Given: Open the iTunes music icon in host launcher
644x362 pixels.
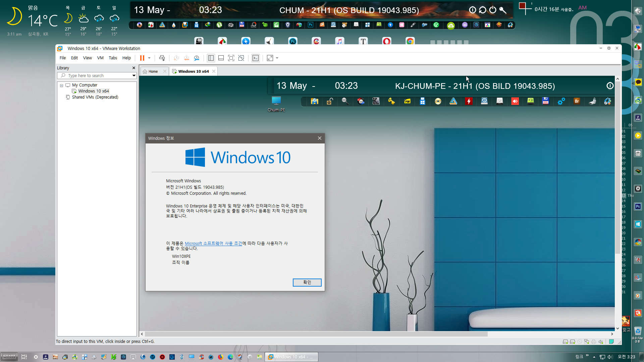Looking at the screenshot, I should [339, 41].
